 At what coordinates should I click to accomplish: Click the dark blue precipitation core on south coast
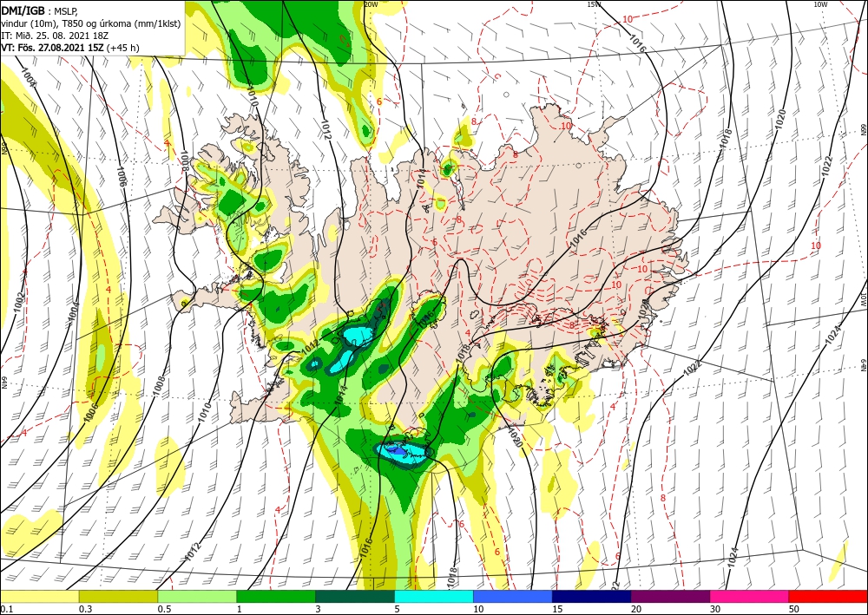(x=396, y=450)
